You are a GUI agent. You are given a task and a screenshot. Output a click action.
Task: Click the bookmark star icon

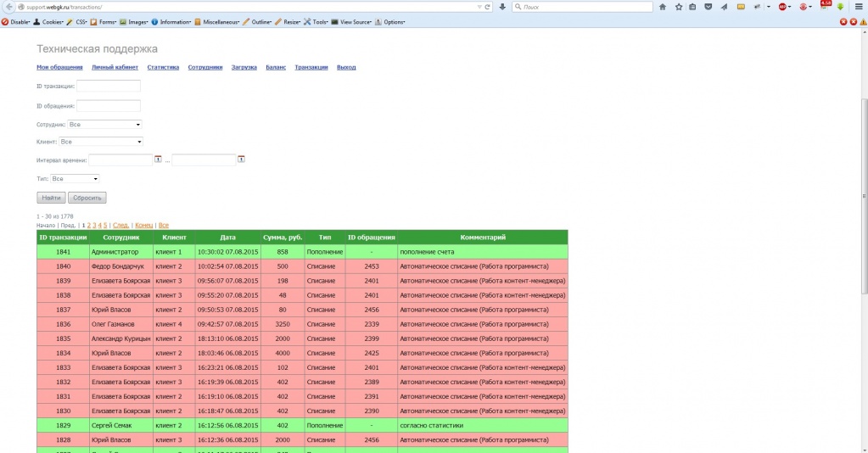coord(678,7)
